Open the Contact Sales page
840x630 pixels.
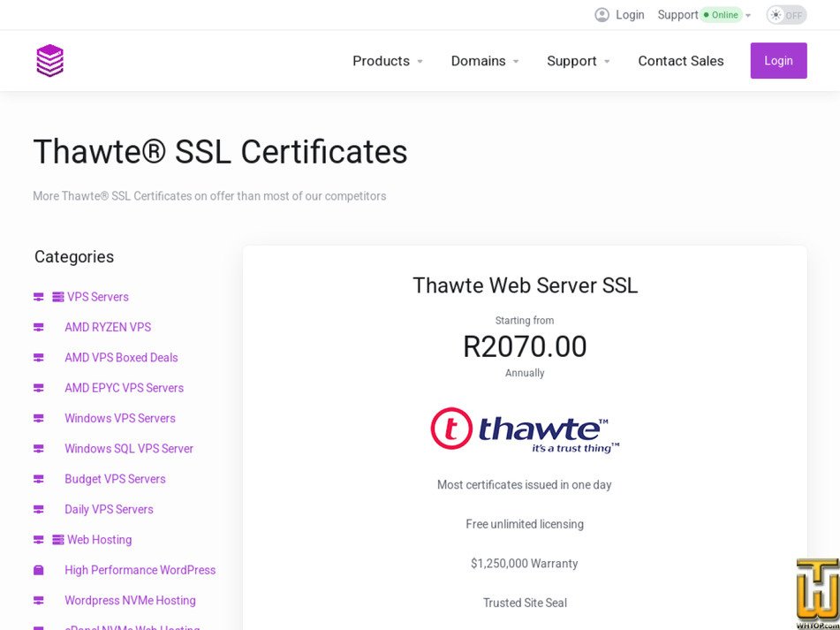click(x=680, y=61)
